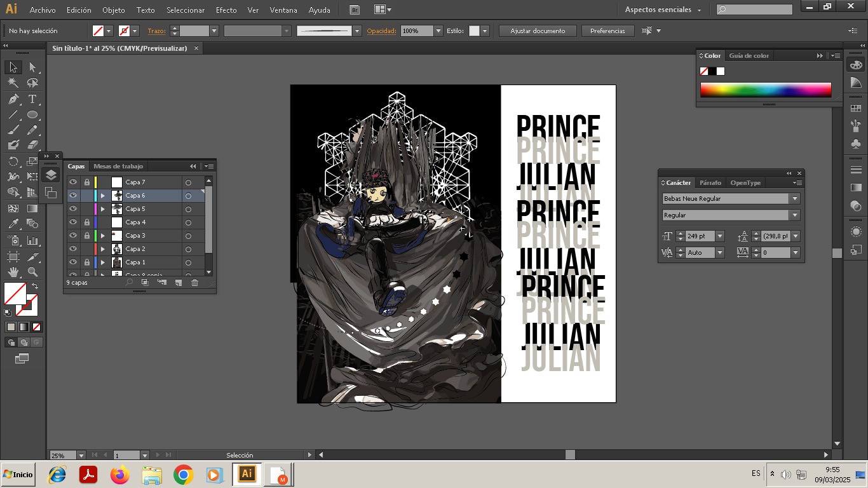Click Ajustar documento button
The image size is (868, 488).
[x=538, y=30]
